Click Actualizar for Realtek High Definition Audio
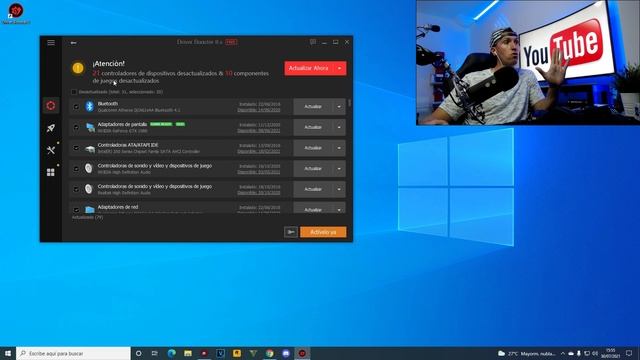The image size is (640, 360). coord(313,189)
